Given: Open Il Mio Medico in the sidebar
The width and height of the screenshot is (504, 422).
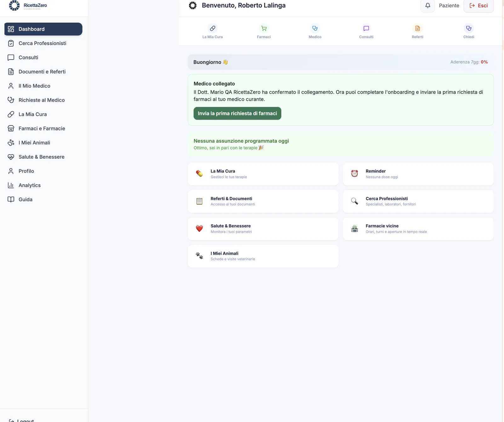Looking at the screenshot, I should [43, 86].
